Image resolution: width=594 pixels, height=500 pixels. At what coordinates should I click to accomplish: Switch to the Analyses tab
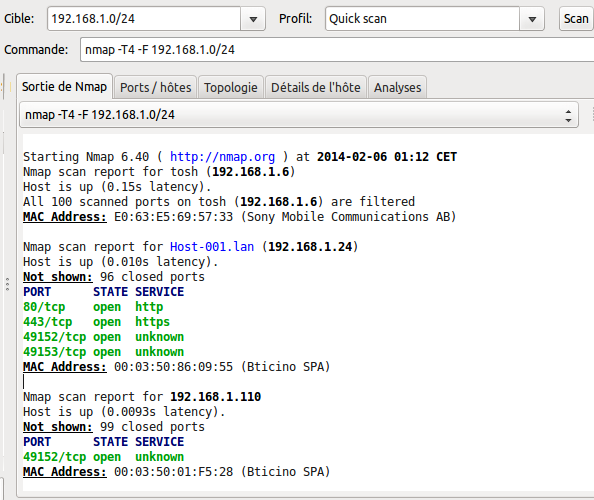click(x=397, y=88)
